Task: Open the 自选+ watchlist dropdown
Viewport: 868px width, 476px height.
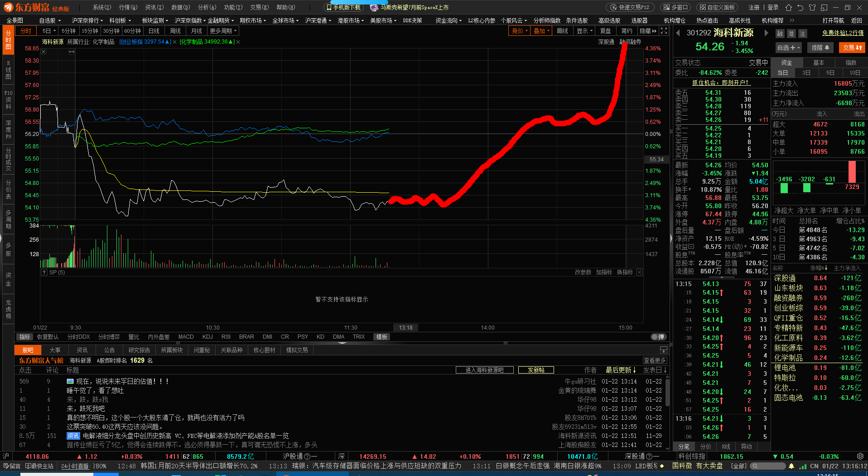Action: [789, 48]
